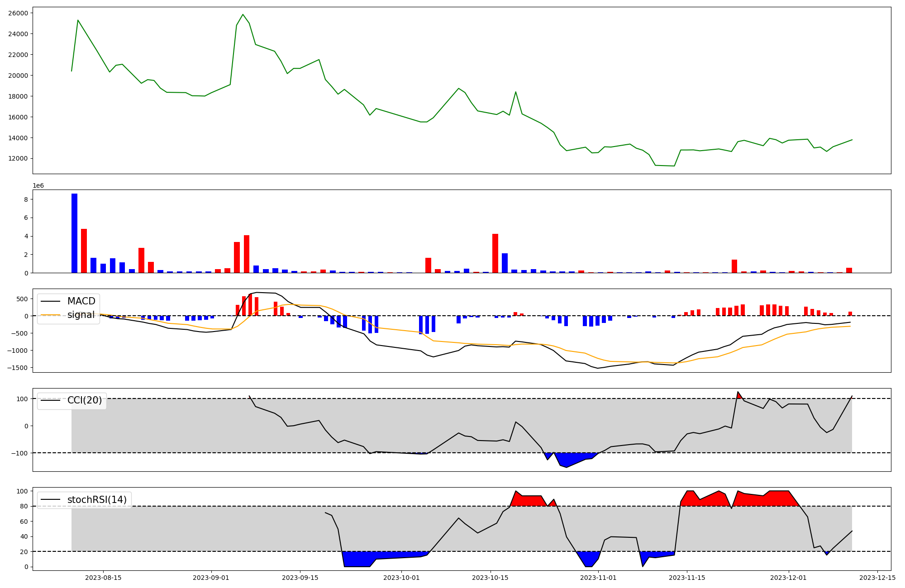Click the red volume bar near 2023-10-15

(x=495, y=253)
